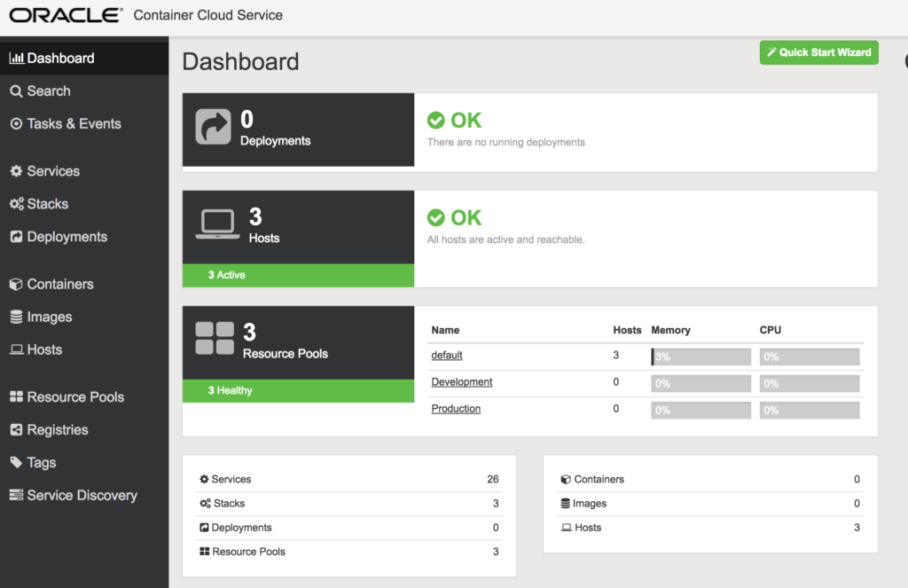Click the Dashboard page heading
This screenshot has height=588, width=908.
(240, 61)
